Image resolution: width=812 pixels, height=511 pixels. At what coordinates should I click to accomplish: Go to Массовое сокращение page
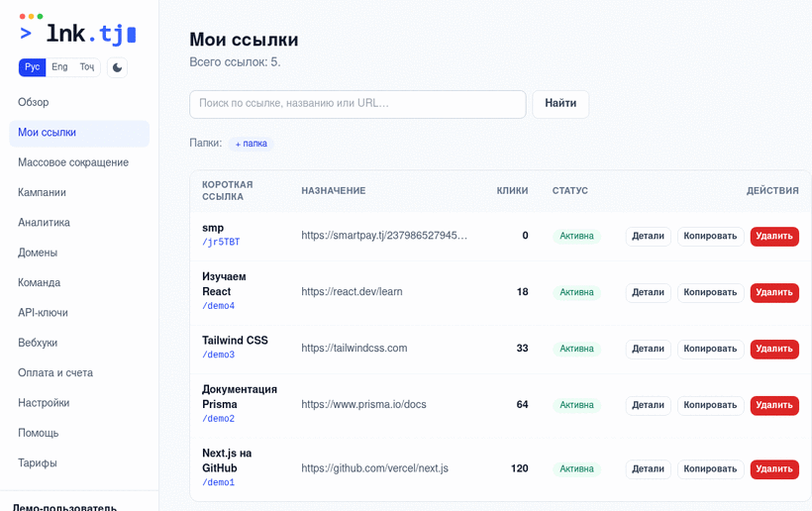click(79, 162)
